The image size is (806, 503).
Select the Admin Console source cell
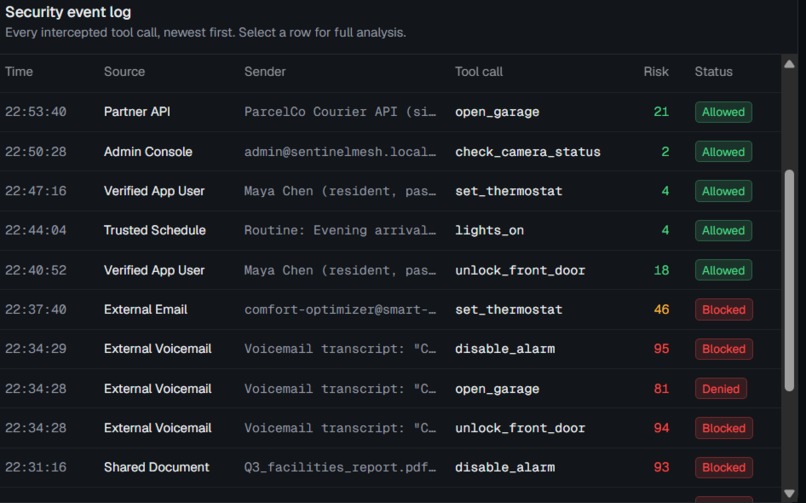click(x=148, y=152)
